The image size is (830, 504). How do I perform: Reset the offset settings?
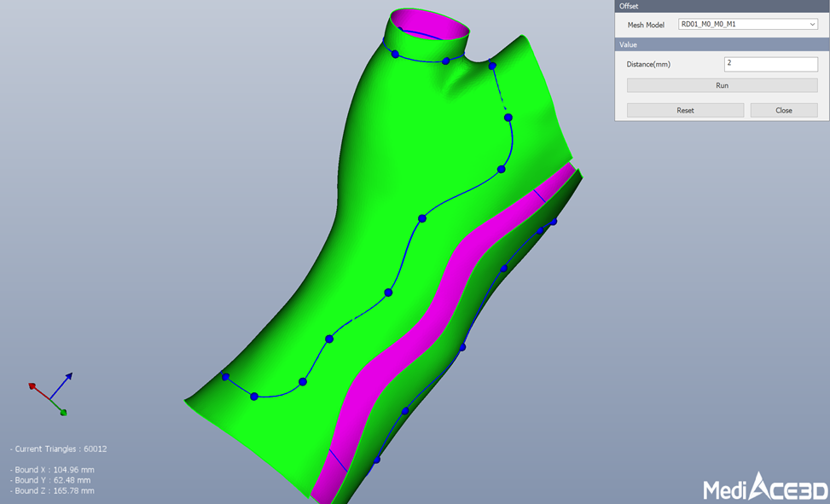(686, 110)
